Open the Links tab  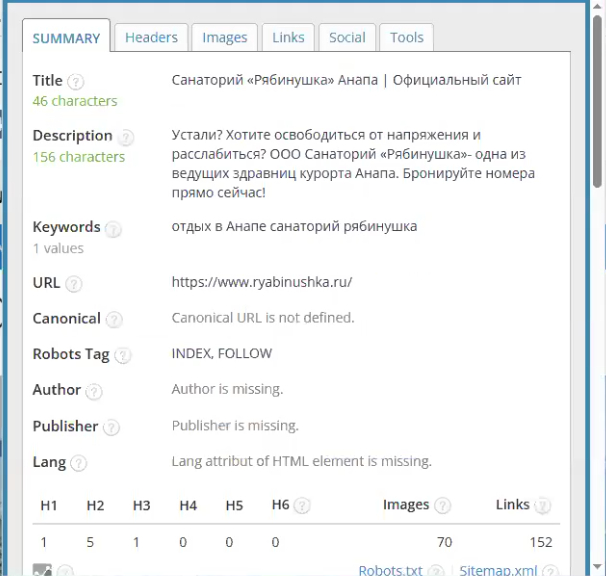click(288, 37)
